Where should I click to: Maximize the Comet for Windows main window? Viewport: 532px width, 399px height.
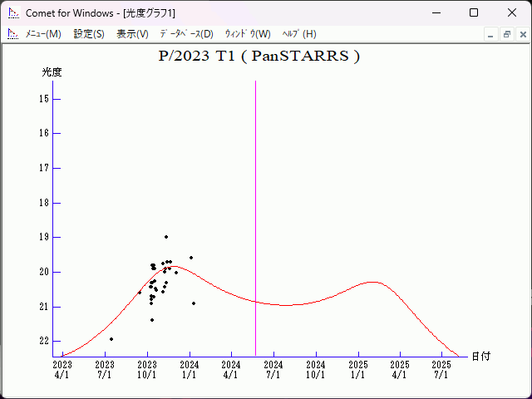(473, 13)
